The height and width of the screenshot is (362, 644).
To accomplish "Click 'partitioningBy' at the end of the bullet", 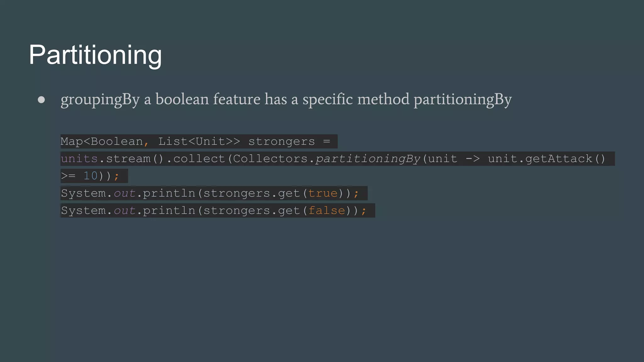I will [463, 100].
